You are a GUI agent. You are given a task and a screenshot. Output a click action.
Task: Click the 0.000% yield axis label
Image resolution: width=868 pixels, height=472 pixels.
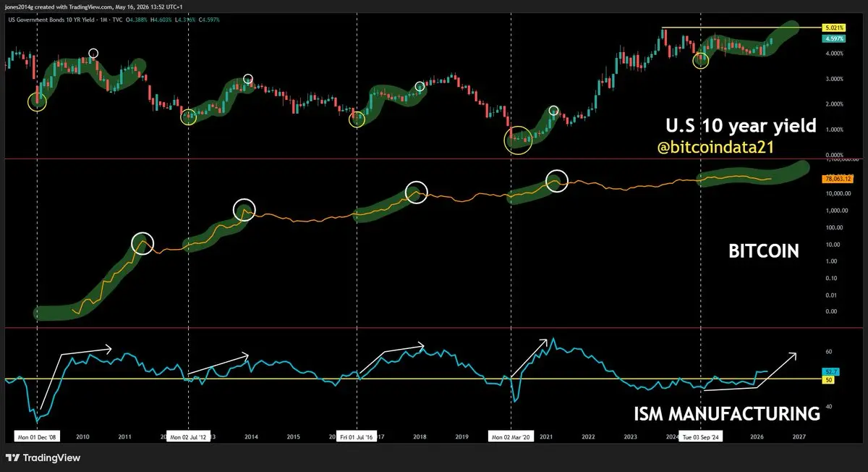[x=833, y=155]
